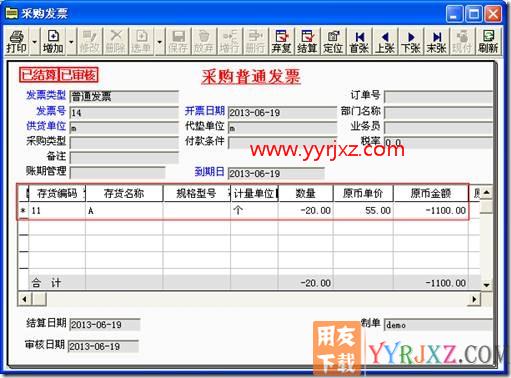Click the 刷新 (Refresh) toolbar icon
Image resolution: width=511 pixels, height=378 pixels.
click(488, 42)
